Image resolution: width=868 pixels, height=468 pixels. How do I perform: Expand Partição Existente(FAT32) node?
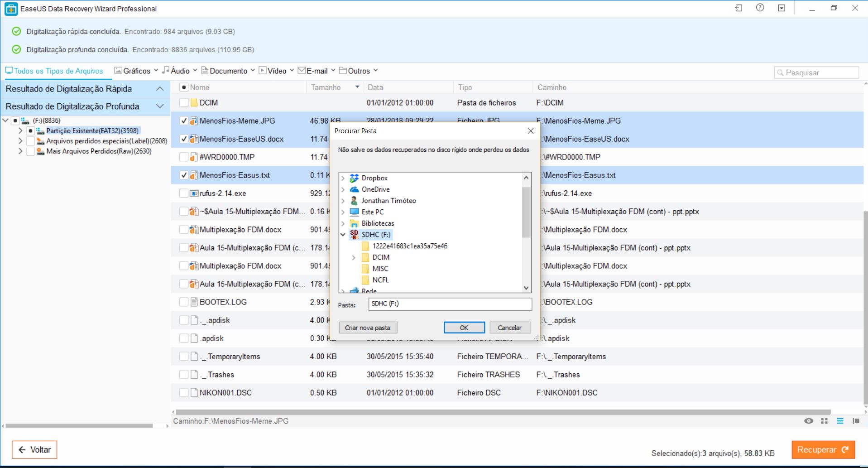pyautogui.click(x=20, y=130)
